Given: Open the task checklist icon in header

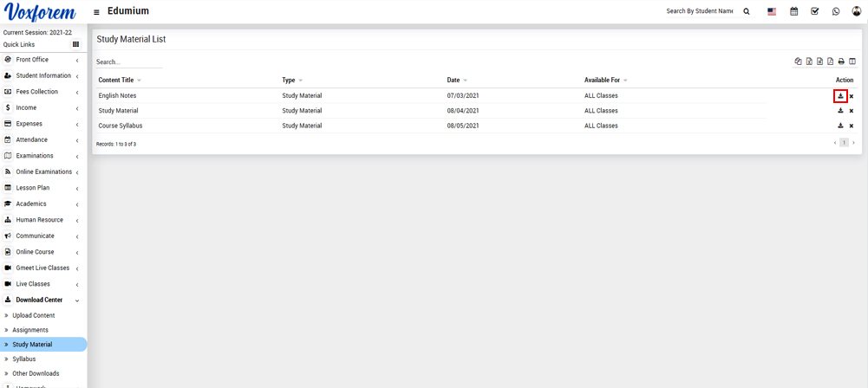Looking at the screenshot, I should pos(814,11).
